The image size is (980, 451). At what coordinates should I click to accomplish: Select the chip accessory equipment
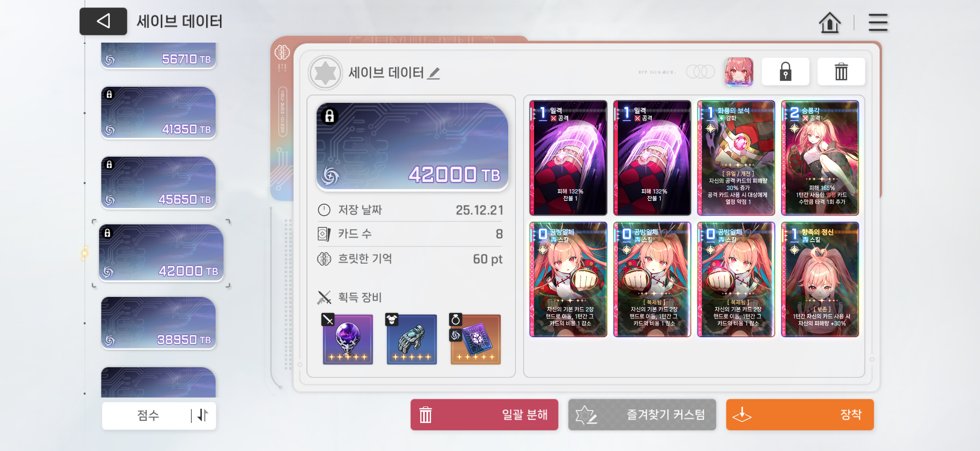[x=475, y=339]
